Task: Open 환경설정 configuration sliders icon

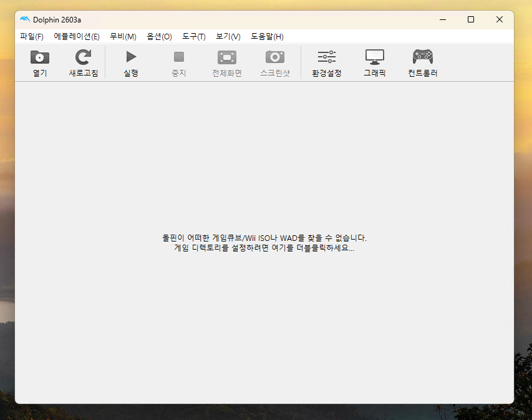Action: click(327, 57)
